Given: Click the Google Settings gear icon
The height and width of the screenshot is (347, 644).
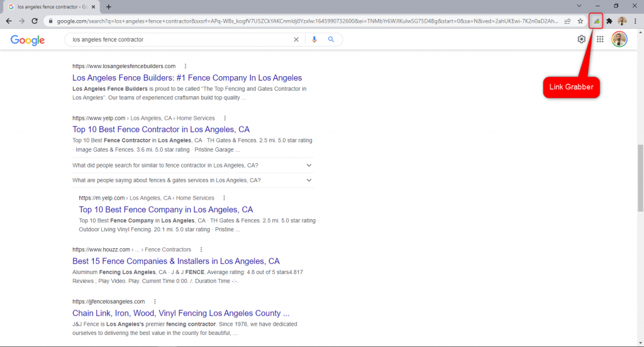Looking at the screenshot, I should tap(582, 40).
